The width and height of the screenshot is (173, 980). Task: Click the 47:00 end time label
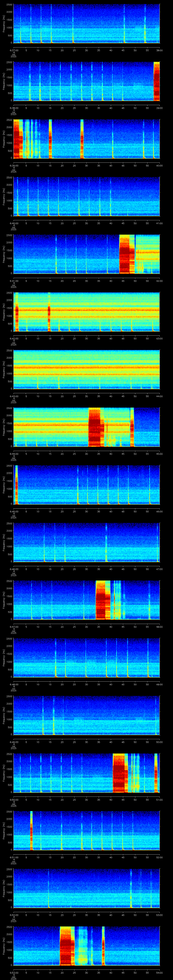159,569
